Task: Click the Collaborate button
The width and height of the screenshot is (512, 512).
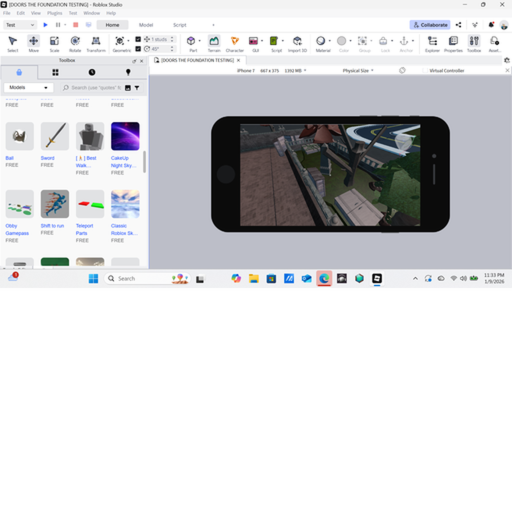Action: coord(430,25)
